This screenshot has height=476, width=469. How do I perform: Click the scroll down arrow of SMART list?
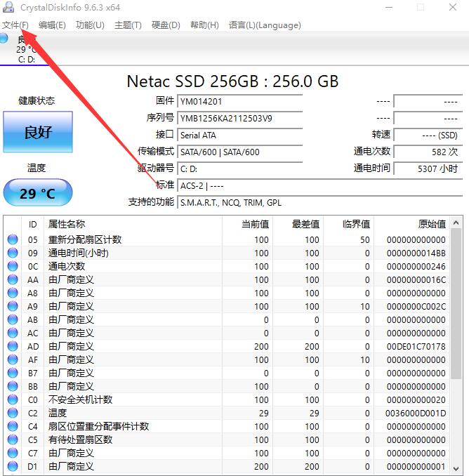[x=456, y=468]
